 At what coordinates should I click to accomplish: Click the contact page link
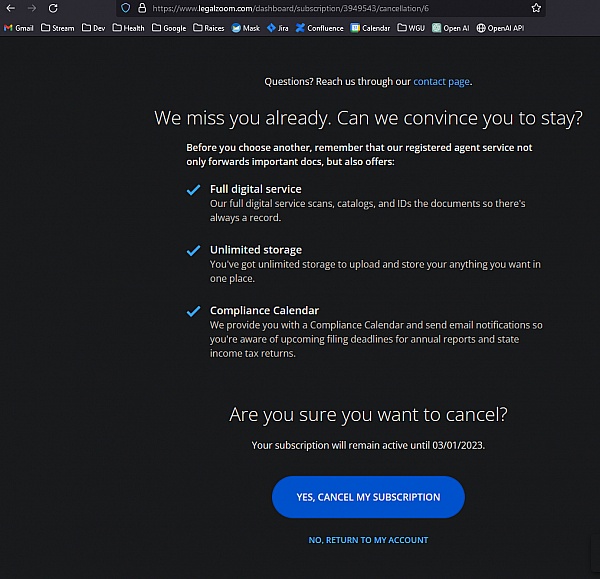(x=441, y=82)
